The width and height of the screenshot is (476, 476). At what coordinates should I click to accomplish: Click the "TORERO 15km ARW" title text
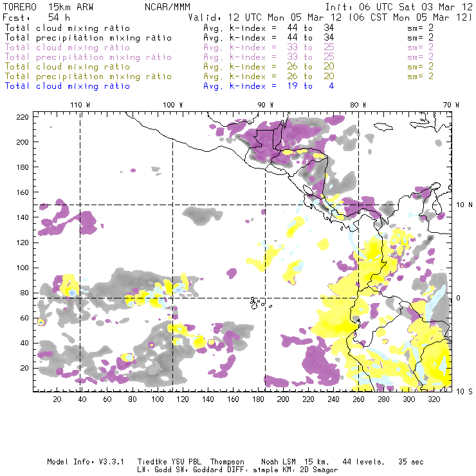(48, 7)
